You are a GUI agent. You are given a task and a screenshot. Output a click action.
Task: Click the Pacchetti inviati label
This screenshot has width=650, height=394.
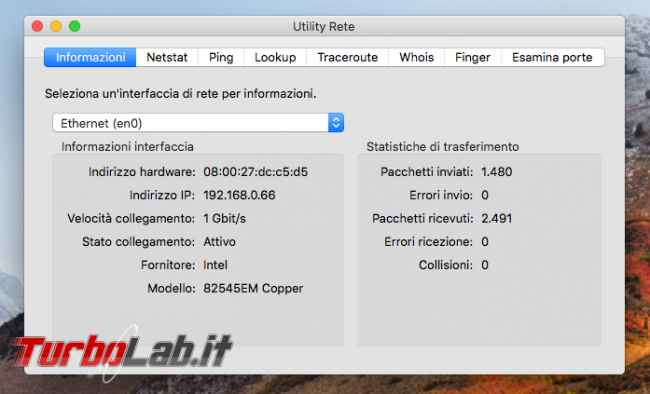coord(427,172)
